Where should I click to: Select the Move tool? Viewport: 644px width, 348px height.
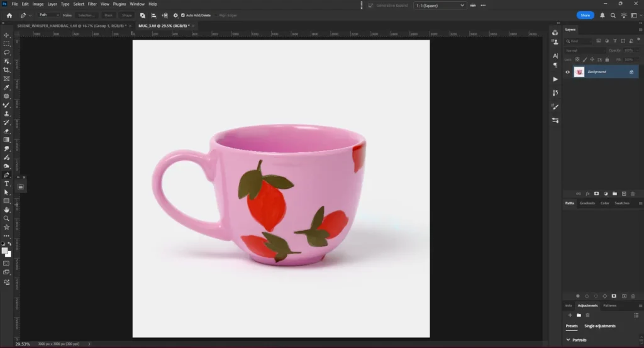click(x=6, y=35)
